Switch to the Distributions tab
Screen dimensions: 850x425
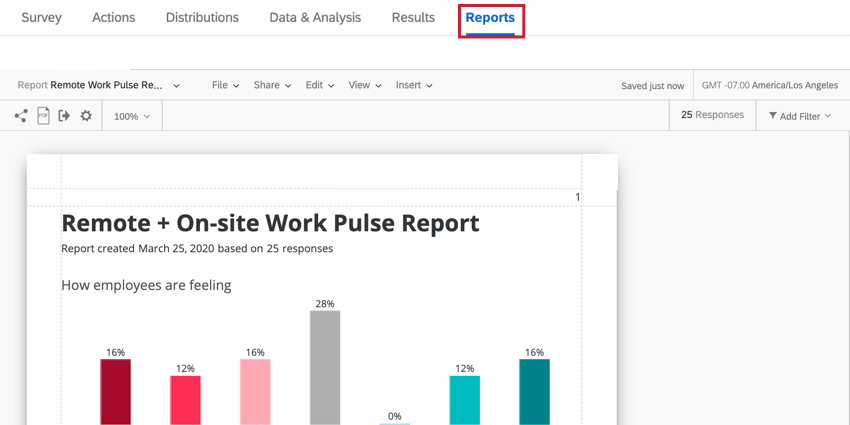(x=202, y=17)
